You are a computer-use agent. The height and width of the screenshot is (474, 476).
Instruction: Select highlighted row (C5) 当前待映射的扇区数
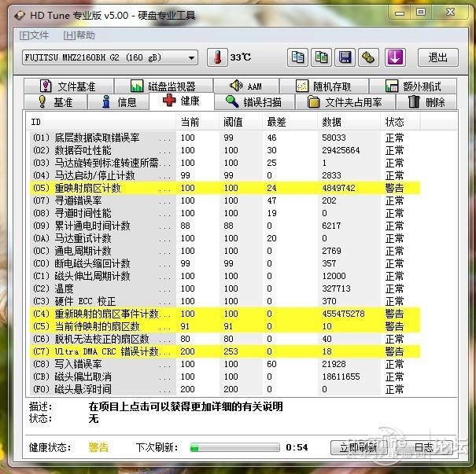point(225,326)
